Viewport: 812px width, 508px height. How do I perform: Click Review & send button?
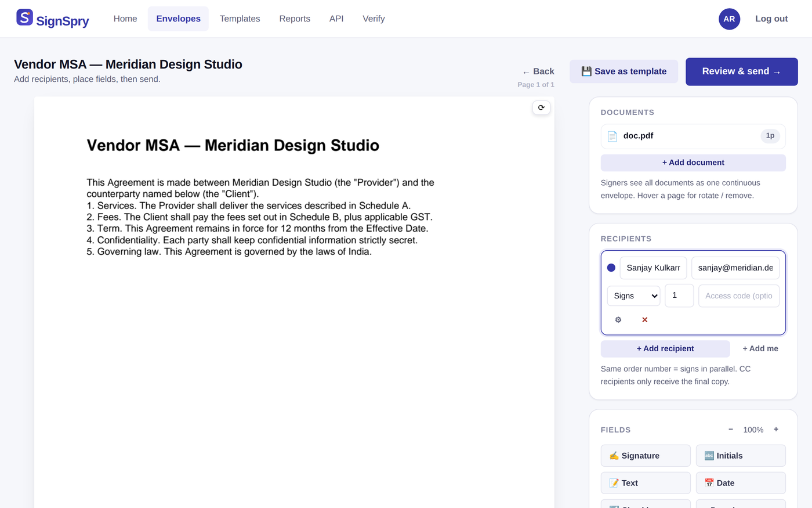(x=741, y=71)
